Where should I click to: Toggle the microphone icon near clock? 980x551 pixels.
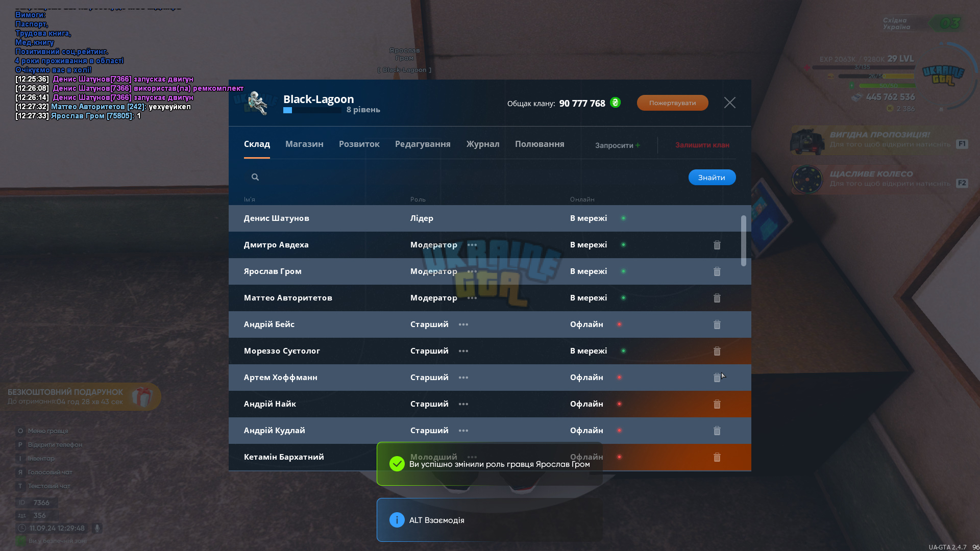[97, 528]
